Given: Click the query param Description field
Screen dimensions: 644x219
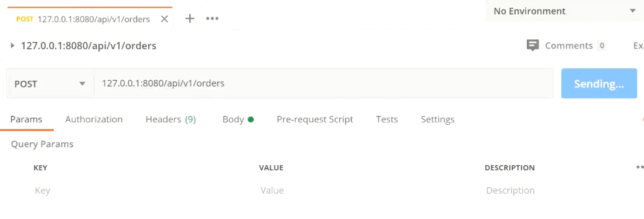Looking at the screenshot, I should click(557, 191).
